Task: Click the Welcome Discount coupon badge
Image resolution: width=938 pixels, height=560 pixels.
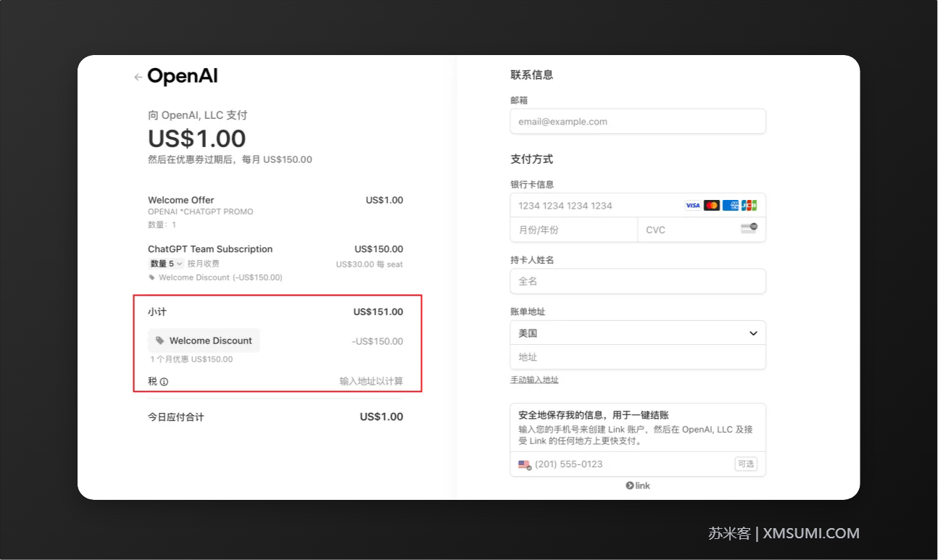Action: pyautogui.click(x=204, y=340)
